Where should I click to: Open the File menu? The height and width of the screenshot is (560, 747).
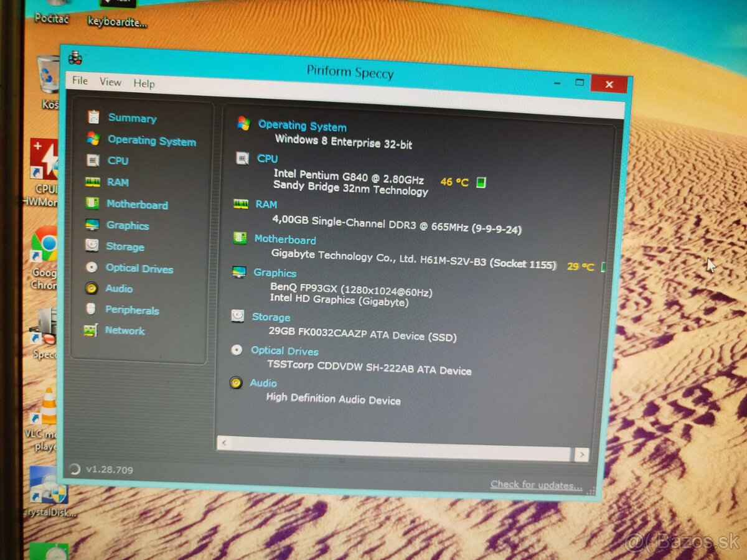tap(80, 80)
